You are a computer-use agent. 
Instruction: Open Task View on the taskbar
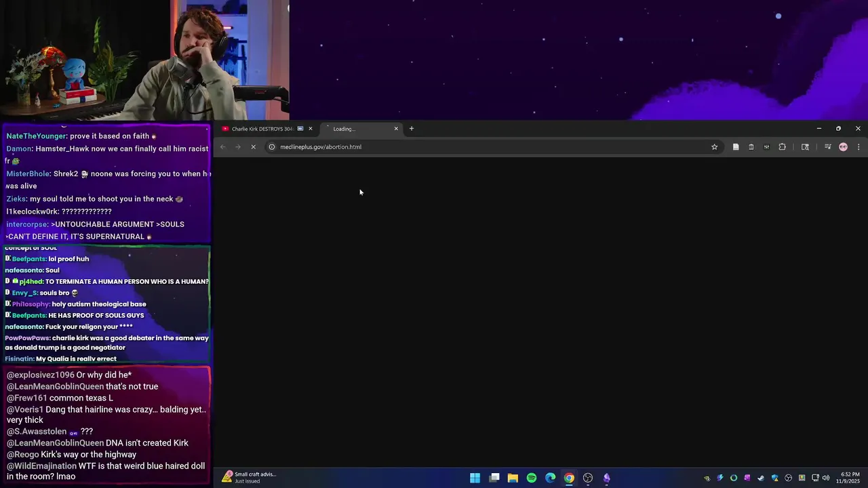point(494,478)
